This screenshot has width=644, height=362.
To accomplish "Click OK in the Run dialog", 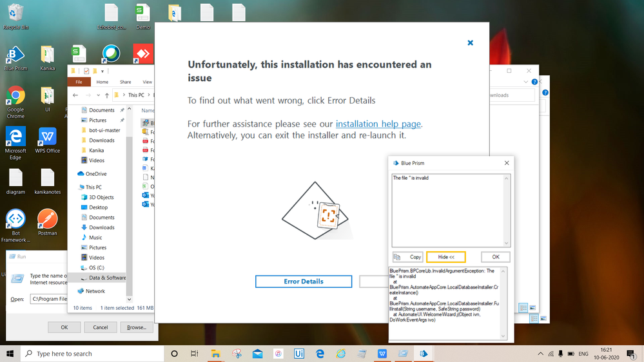I will pos(64,327).
